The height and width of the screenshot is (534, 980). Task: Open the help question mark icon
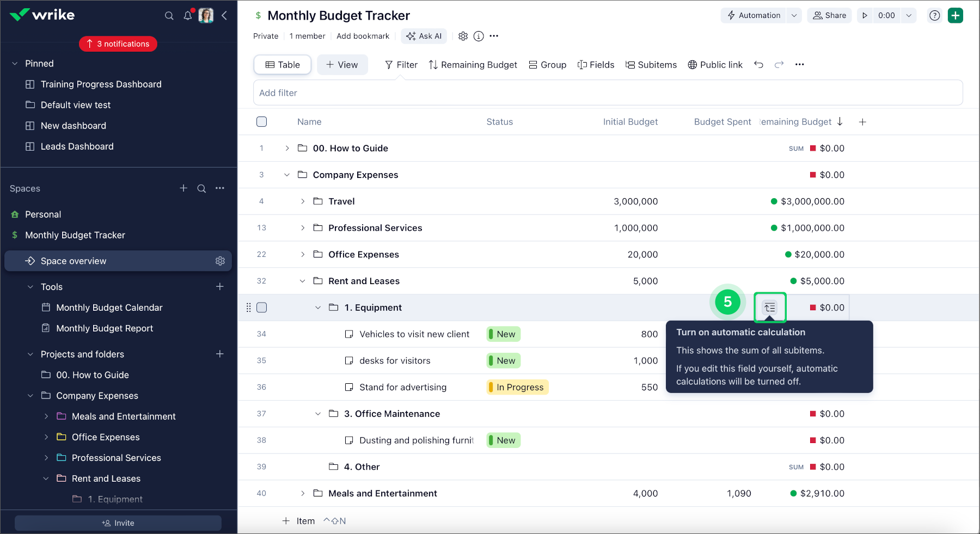pyautogui.click(x=935, y=15)
